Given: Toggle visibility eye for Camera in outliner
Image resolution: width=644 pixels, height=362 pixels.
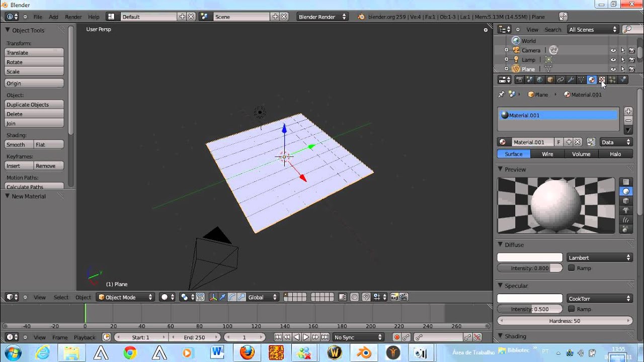Looking at the screenshot, I should (613, 50).
